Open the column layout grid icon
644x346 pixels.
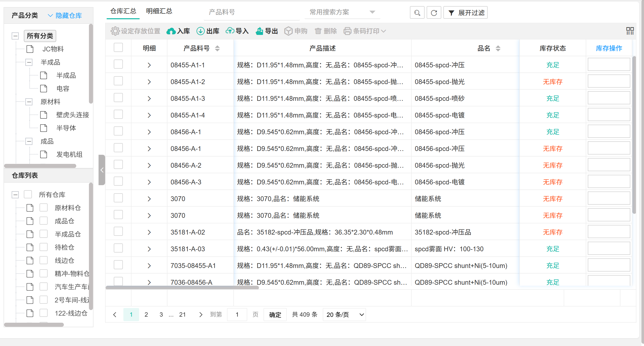coord(630,31)
